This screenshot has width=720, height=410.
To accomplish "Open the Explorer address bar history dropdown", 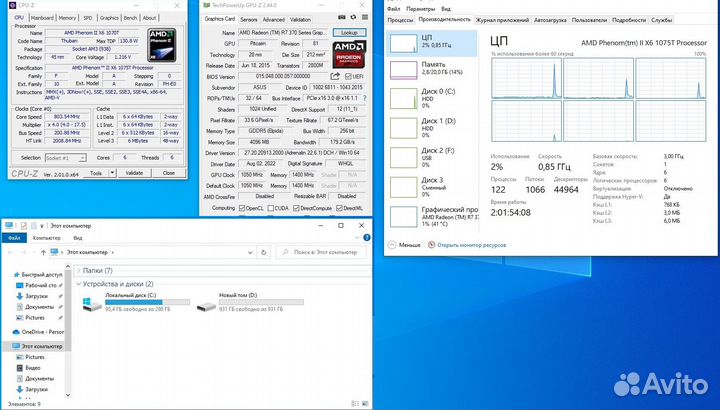I will (250, 253).
